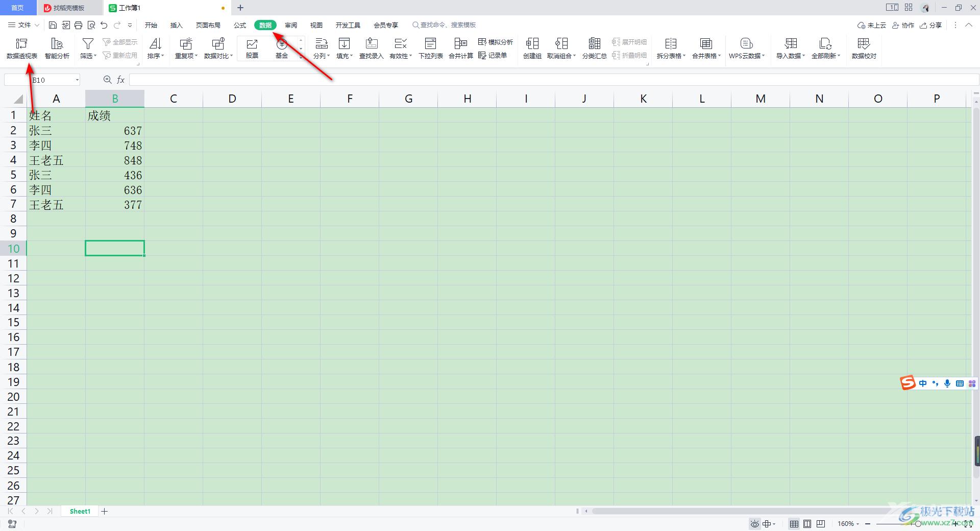Click the 筛选 filter funnel icon
The height and width of the screenshot is (531, 980).
88,44
